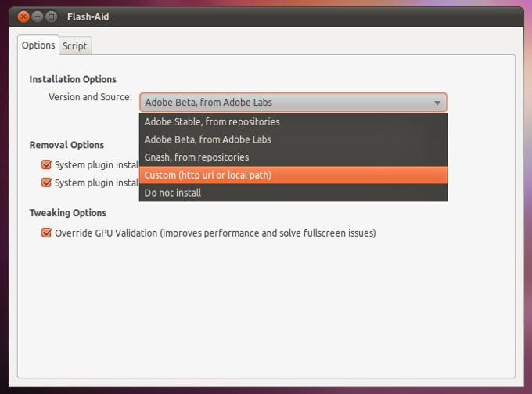The image size is (532, 394).
Task: Open the Script tab
Action: tap(75, 46)
